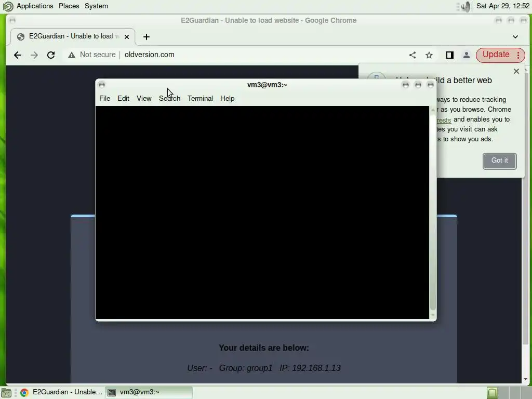Open the Terminal menu
Viewport: 532px width, 399px height.
coord(200,98)
